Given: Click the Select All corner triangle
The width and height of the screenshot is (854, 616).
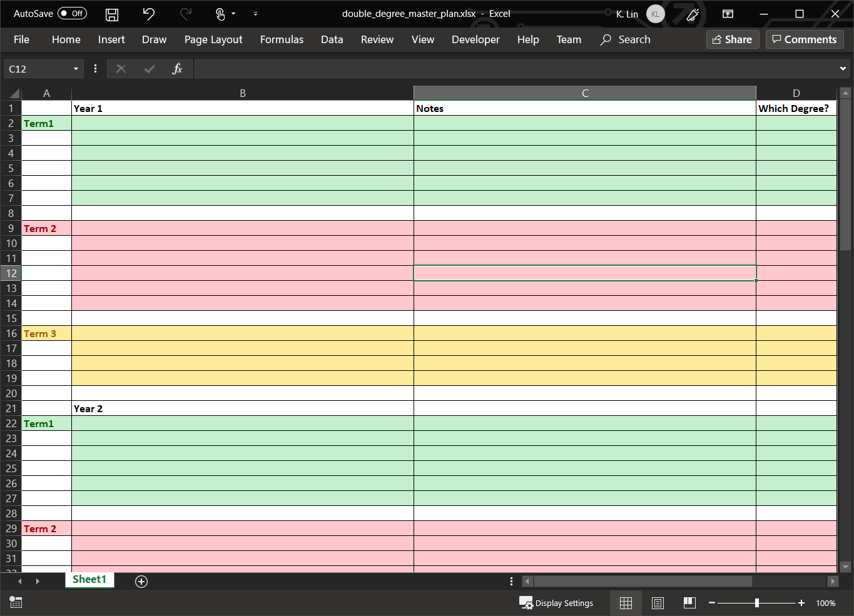Looking at the screenshot, I should coord(14,93).
